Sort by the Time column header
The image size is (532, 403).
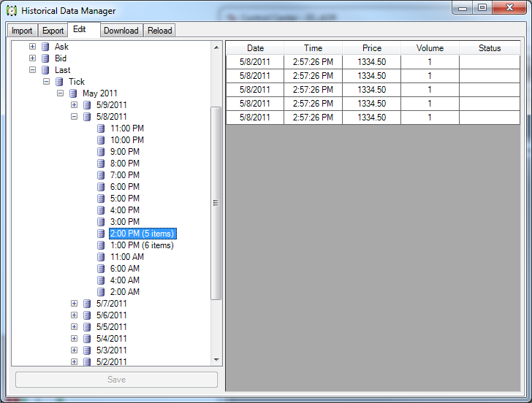[313, 48]
